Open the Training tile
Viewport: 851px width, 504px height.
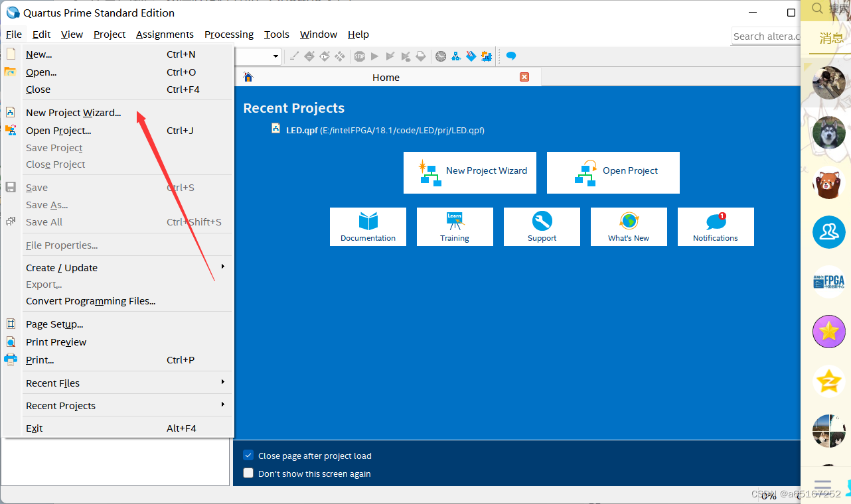pyautogui.click(x=455, y=227)
